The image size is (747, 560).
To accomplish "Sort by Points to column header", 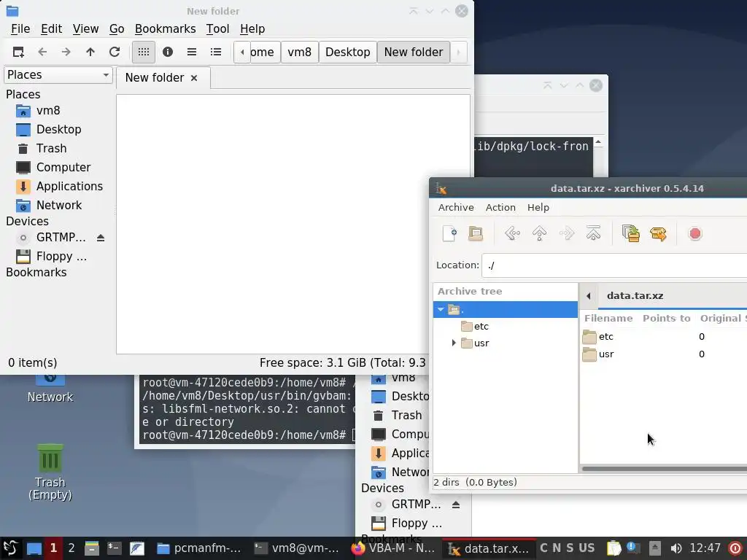I will pos(667,318).
